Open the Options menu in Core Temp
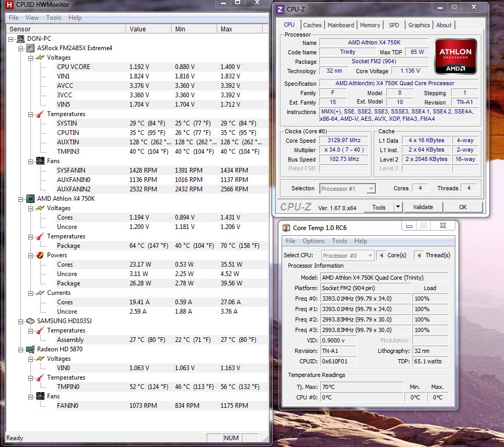The image size is (504, 447). pyautogui.click(x=313, y=241)
